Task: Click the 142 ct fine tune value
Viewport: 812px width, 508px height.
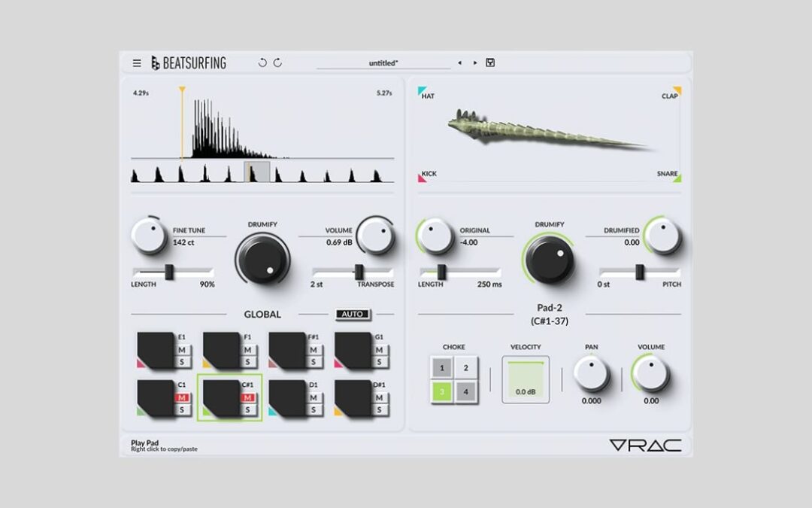Action: (x=184, y=242)
